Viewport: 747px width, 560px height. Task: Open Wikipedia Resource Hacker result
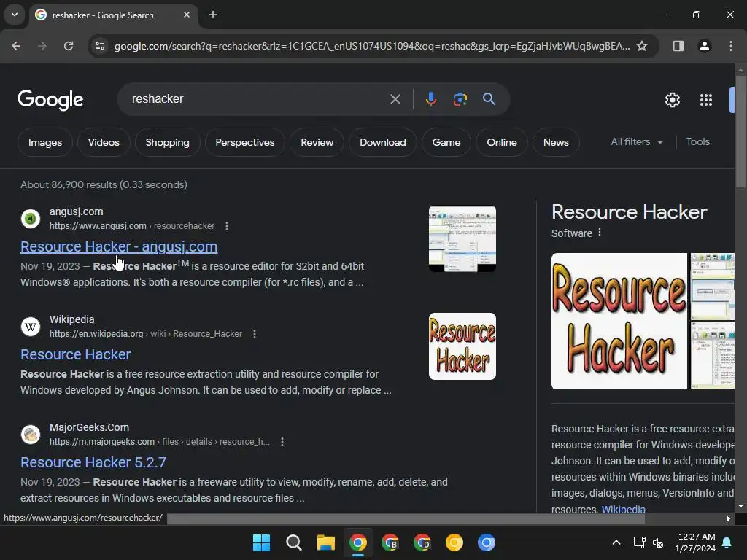[75, 355]
